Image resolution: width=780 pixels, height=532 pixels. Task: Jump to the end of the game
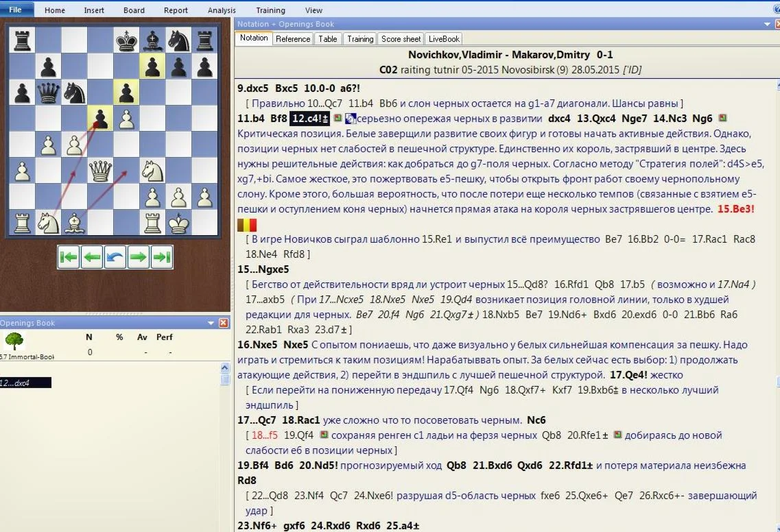pyautogui.click(x=161, y=257)
